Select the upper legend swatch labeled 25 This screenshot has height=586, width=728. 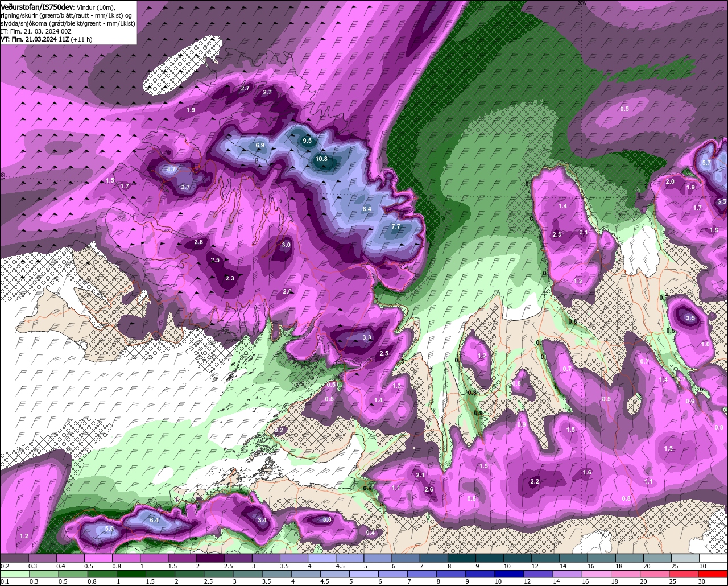click(685, 558)
